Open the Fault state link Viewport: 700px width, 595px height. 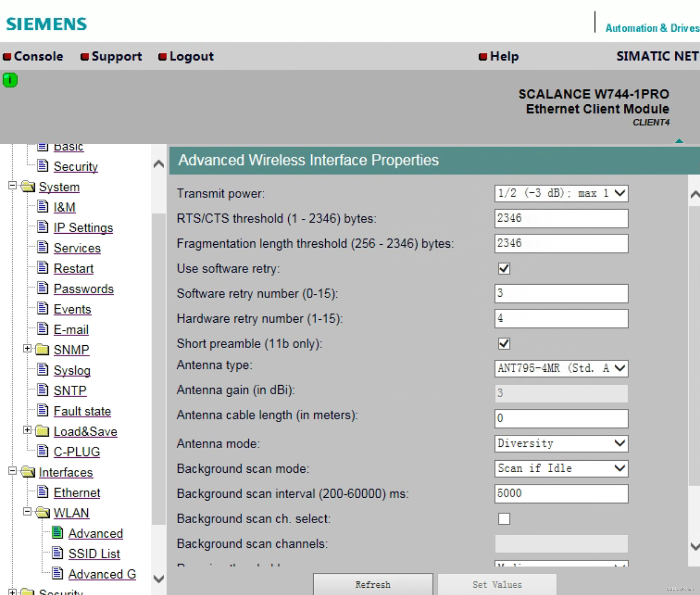pyautogui.click(x=82, y=411)
